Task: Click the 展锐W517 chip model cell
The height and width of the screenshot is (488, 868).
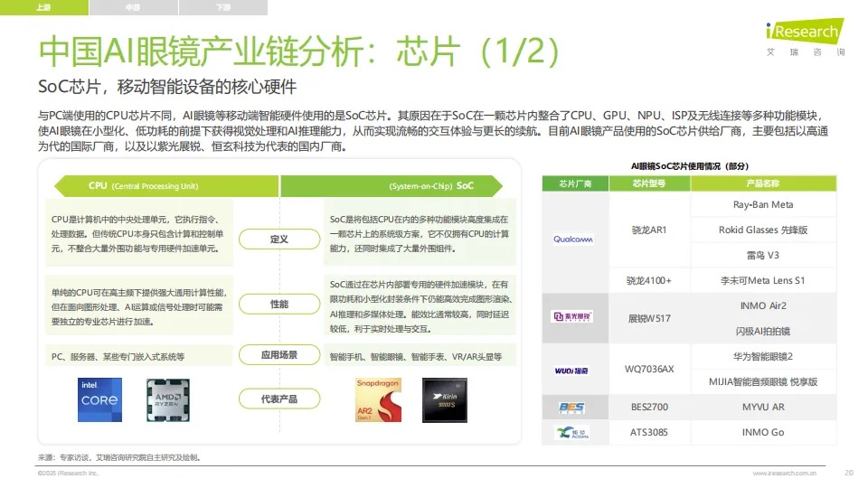Action: point(649,319)
